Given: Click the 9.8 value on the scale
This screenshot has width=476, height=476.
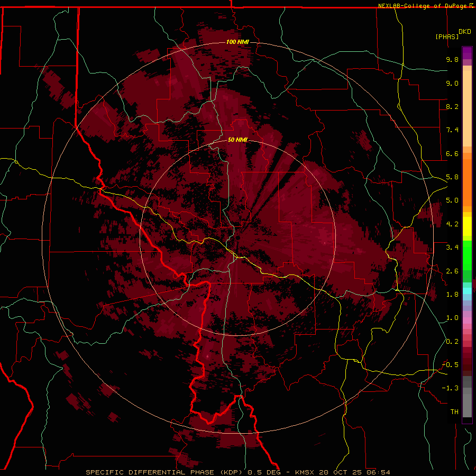Looking at the screenshot, I should [452, 59].
